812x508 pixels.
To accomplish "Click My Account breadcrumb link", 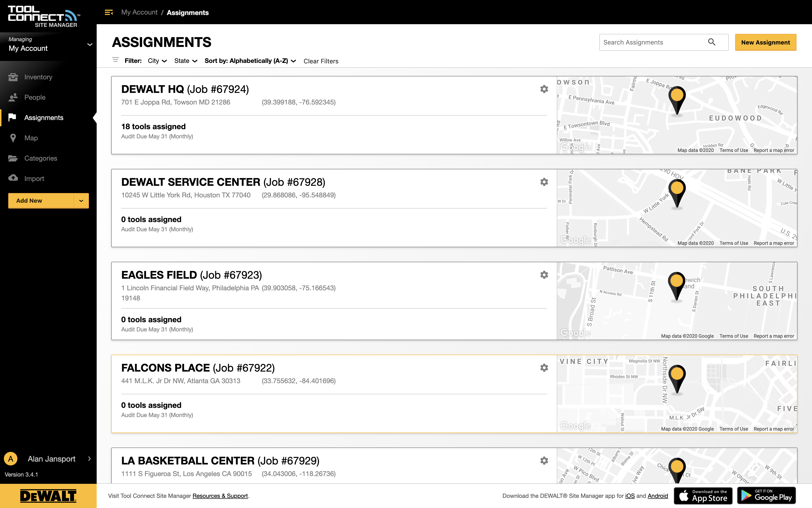I will [x=139, y=12].
